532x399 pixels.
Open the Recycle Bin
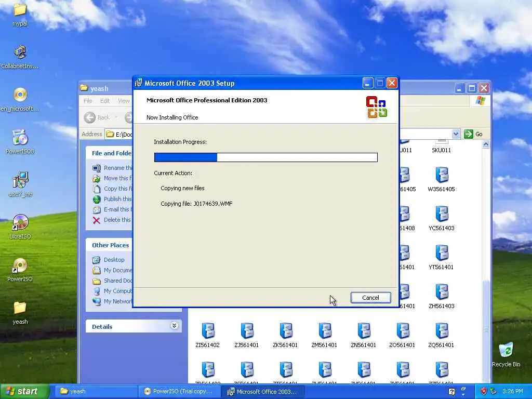506,354
